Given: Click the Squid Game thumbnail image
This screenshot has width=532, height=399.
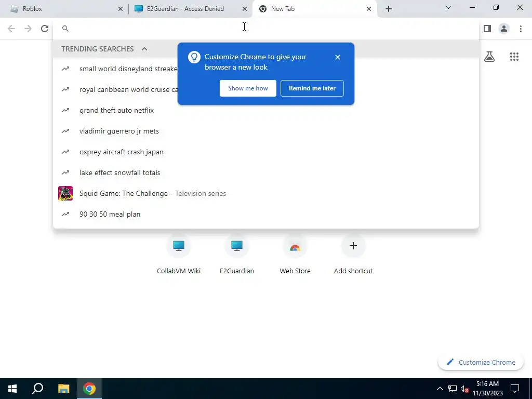Looking at the screenshot, I should pos(65,193).
